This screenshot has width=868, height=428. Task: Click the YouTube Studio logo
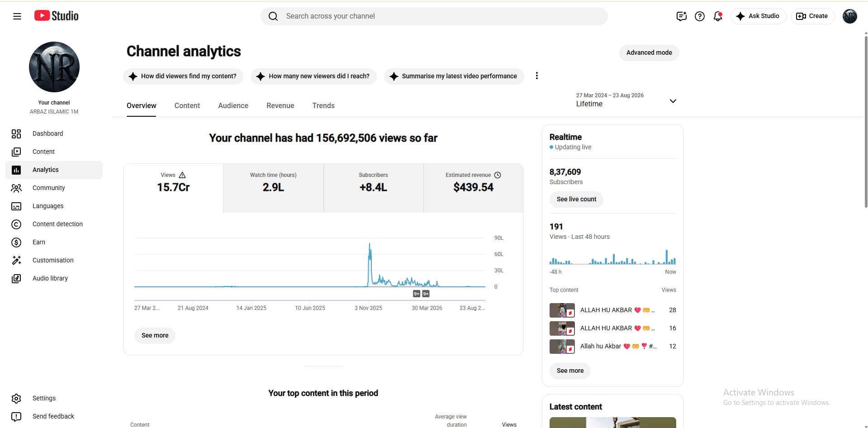[x=57, y=16]
